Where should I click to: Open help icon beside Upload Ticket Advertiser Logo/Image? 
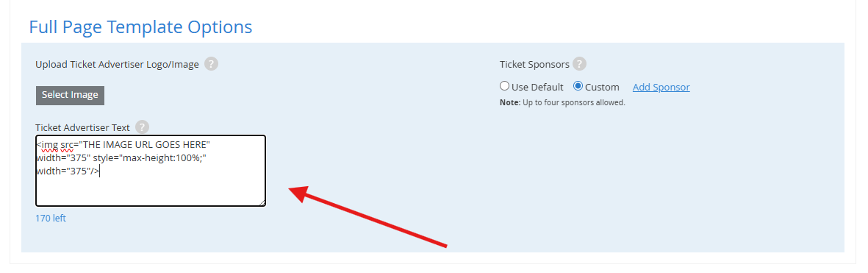click(211, 64)
